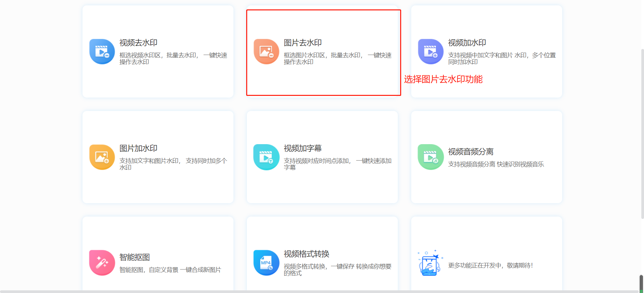
Task: Click the horizontal scrollbar at bottom
Action: (319, 292)
